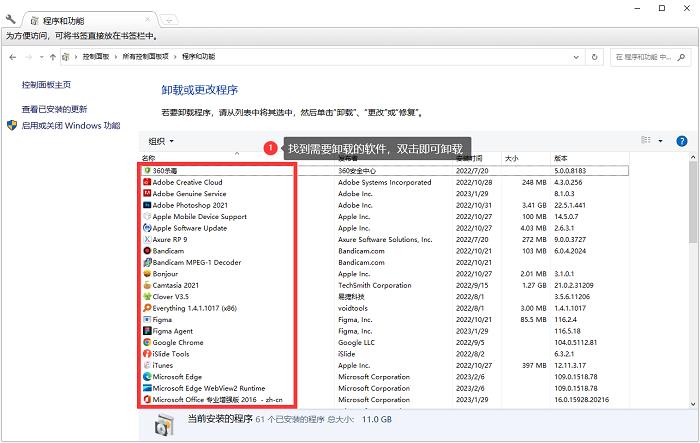Viewport: 700px width, 443px height.
Task: Click the help question mark icon
Action: 682,141
